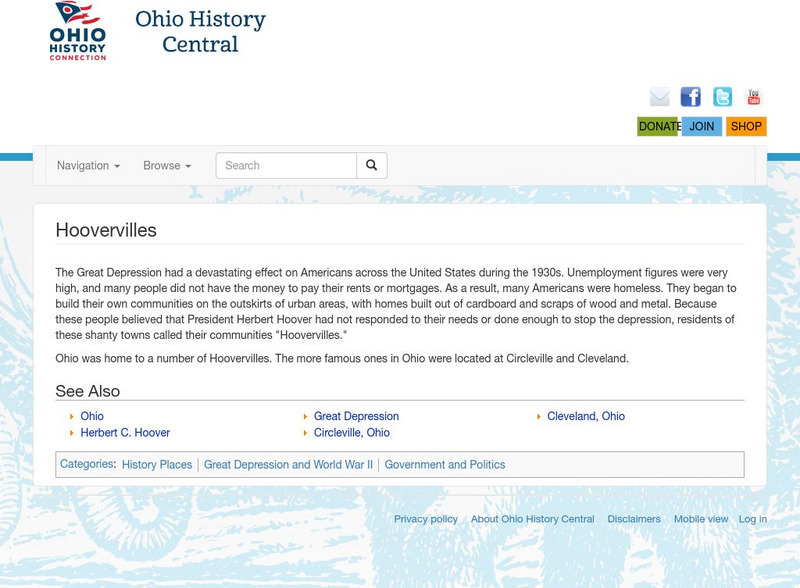Click the green Donate button
Image resolution: width=800 pixels, height=588 pixels.
pos(658,127)
